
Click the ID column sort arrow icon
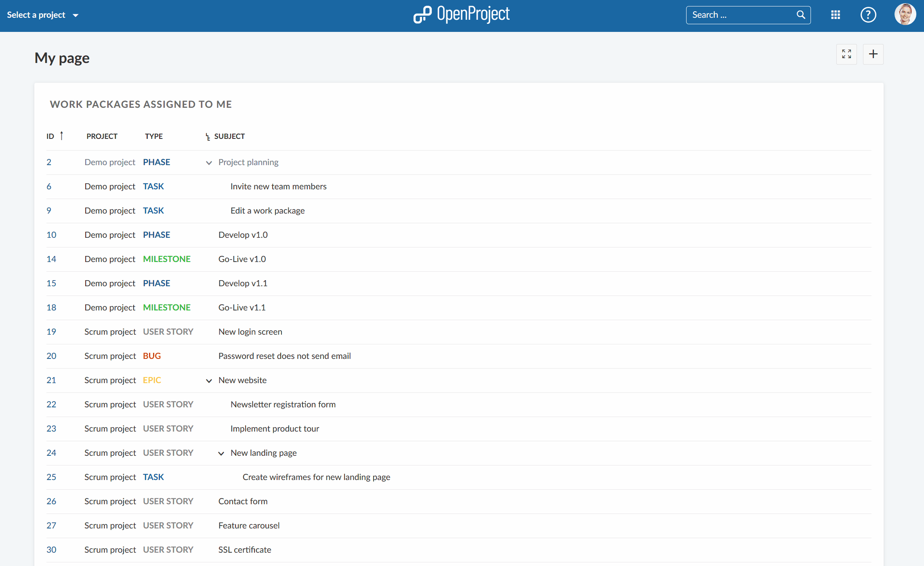(x=61, y=136)
